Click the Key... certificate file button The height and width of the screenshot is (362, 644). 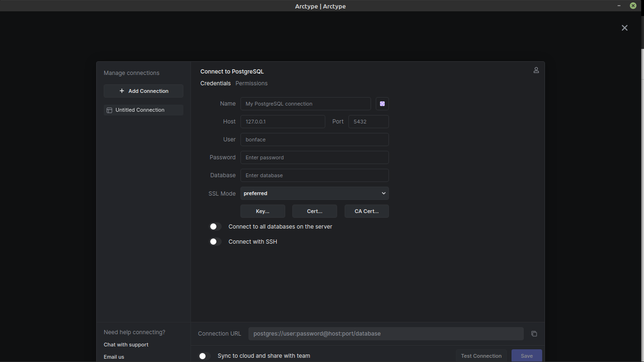pyautogui.click(x=263, y=211)
